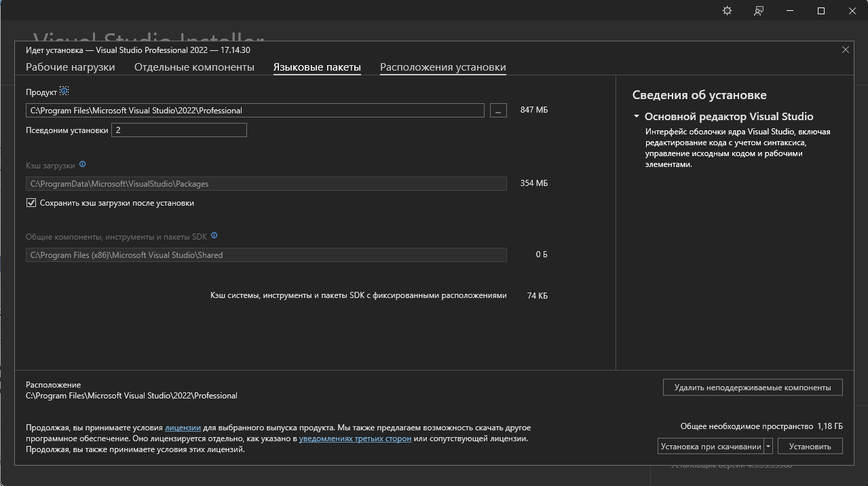Go to the Языковые пакеты tab
This screenshot has height=486, width=868.
pyautogui.click(x=317, y=67)
